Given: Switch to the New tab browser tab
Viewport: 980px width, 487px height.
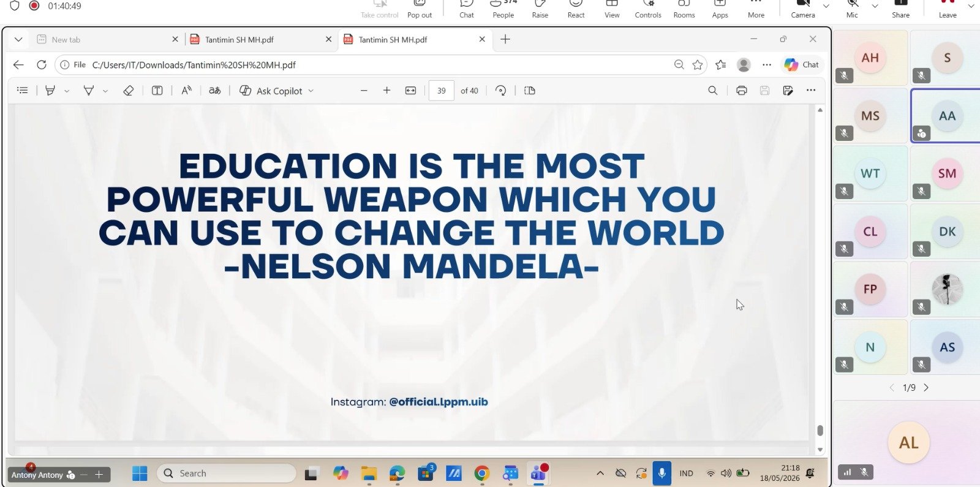Looking at the screenshot, I should click(x=66, y=40).
